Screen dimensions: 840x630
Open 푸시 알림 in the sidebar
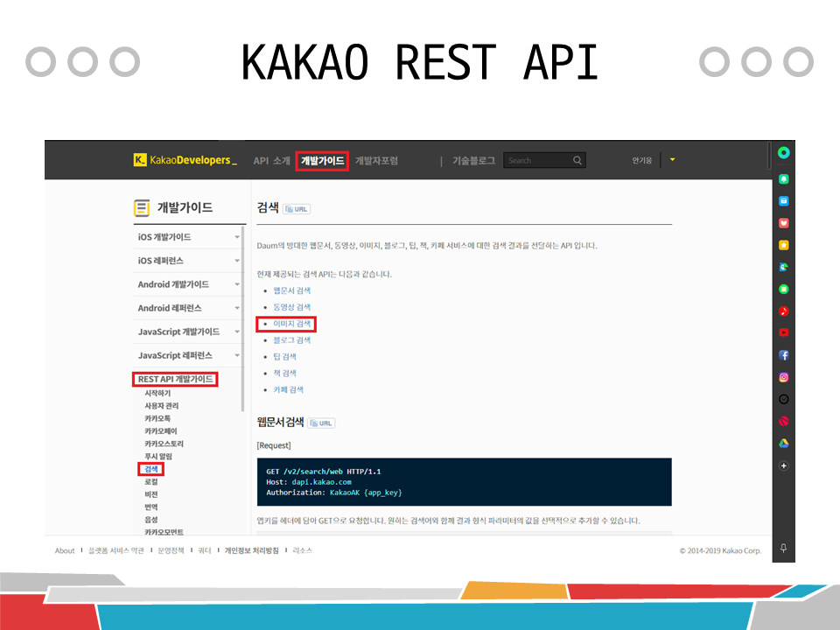click(x=158, y=457)
